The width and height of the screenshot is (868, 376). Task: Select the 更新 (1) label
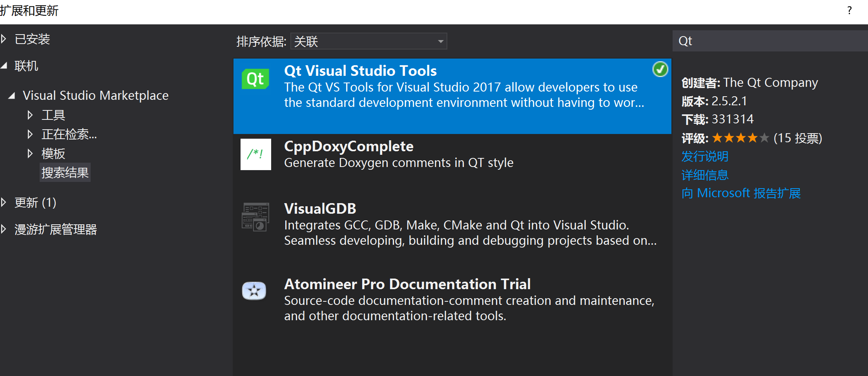click(35, 202)
